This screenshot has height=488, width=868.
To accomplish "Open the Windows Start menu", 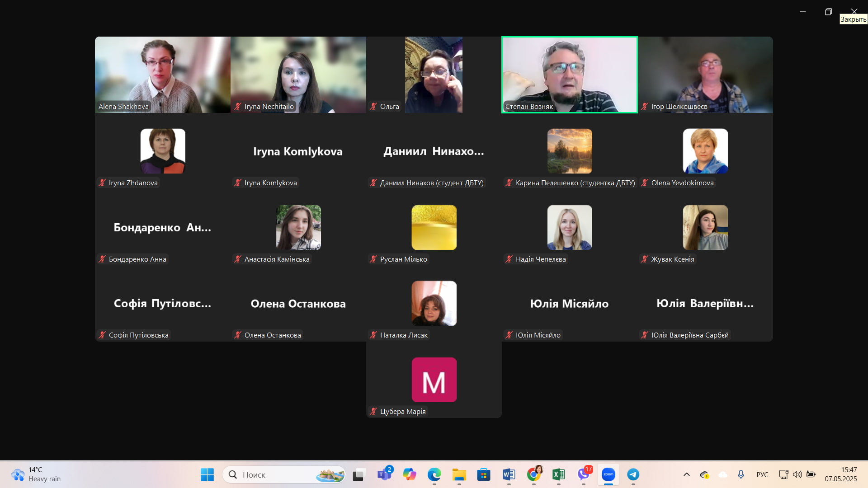I will [207, 474].
